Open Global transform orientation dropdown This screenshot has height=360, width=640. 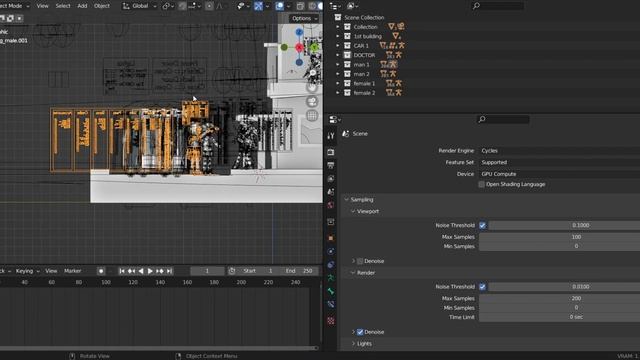[140, 6]
